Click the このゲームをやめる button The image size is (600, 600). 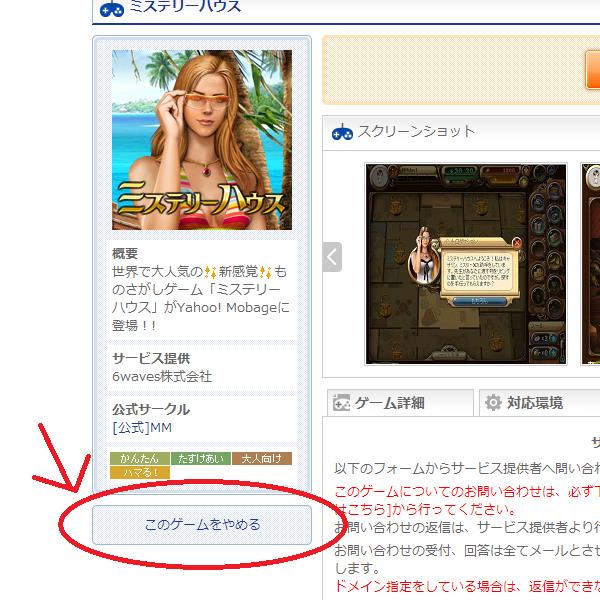(x=202, y=525)
